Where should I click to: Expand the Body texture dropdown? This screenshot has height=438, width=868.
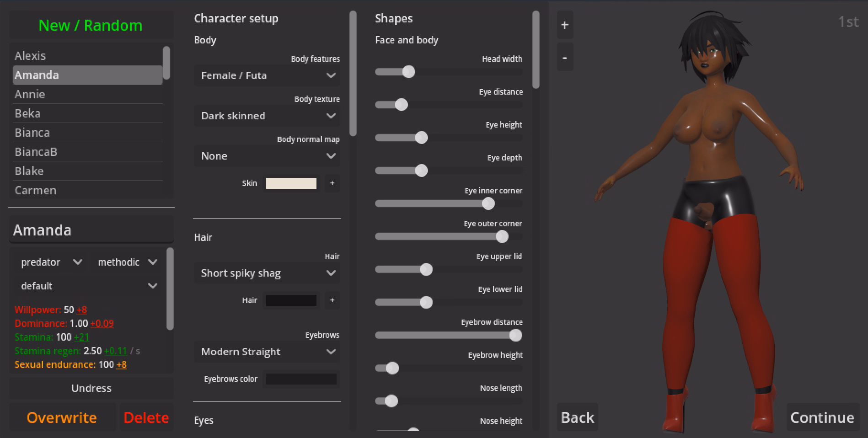268,116
